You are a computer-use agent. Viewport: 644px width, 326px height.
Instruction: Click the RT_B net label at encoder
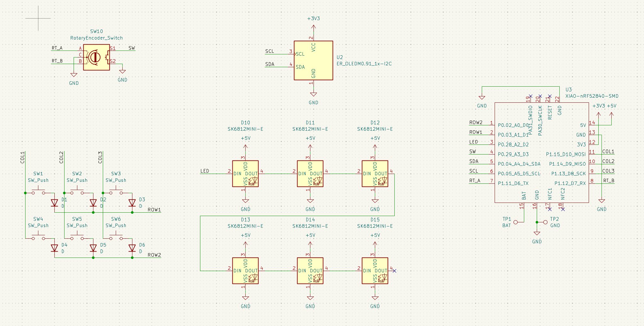pyautogui.click(x=57, y=61)
